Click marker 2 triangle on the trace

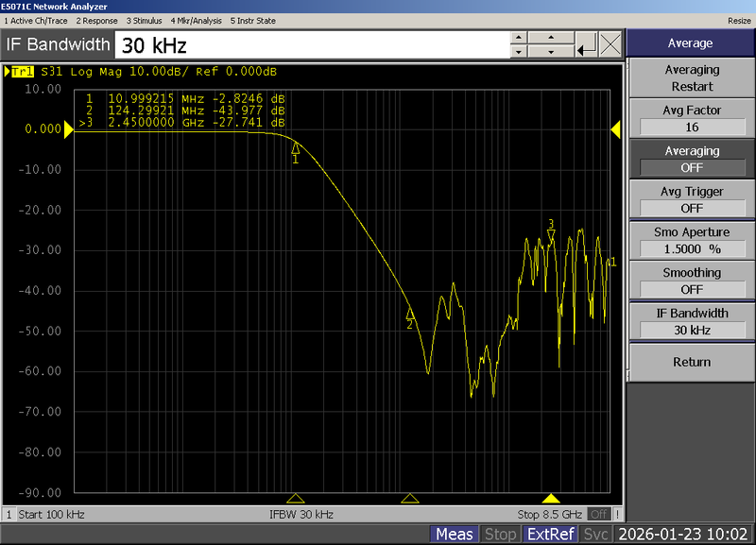409,314
